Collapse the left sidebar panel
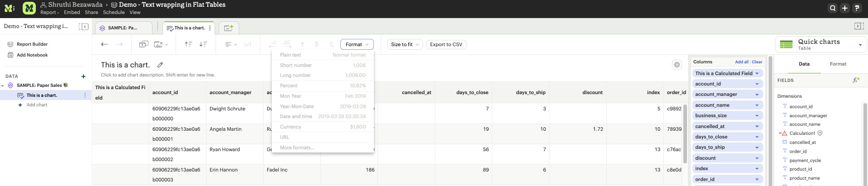This screenshot has width=868, height=186. point(83,27)
